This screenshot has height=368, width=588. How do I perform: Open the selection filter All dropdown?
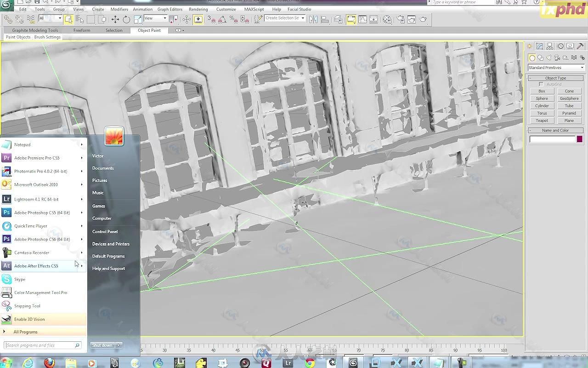[50, 18]
